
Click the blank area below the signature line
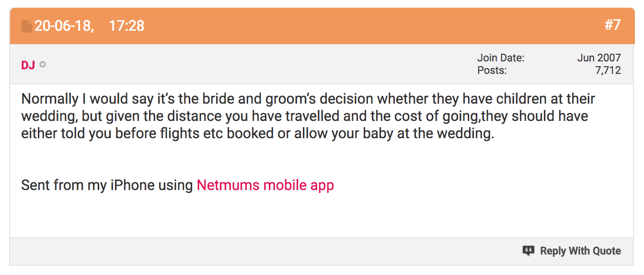click(x=321, y=216)
